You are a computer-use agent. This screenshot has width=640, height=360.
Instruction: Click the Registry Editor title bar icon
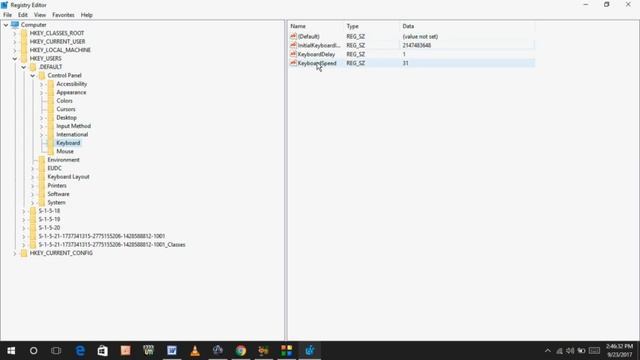click(4, 5)
